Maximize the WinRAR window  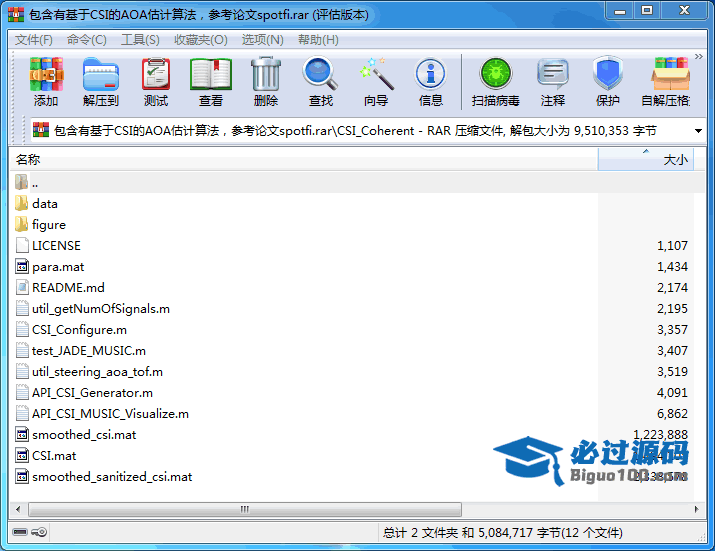tap(647, 11)
